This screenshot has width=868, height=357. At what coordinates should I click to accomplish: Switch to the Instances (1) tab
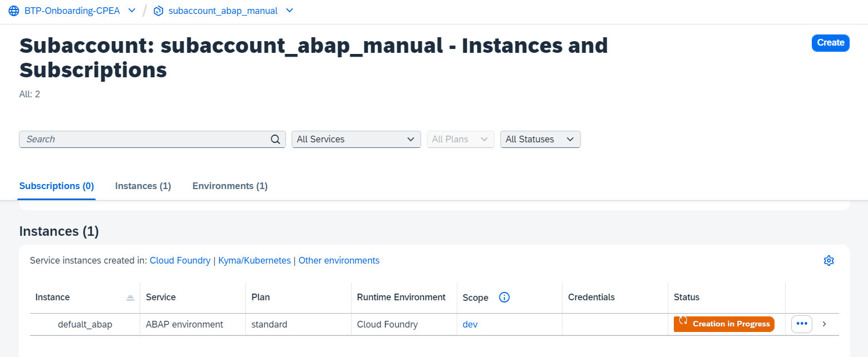tap(142, 186)
